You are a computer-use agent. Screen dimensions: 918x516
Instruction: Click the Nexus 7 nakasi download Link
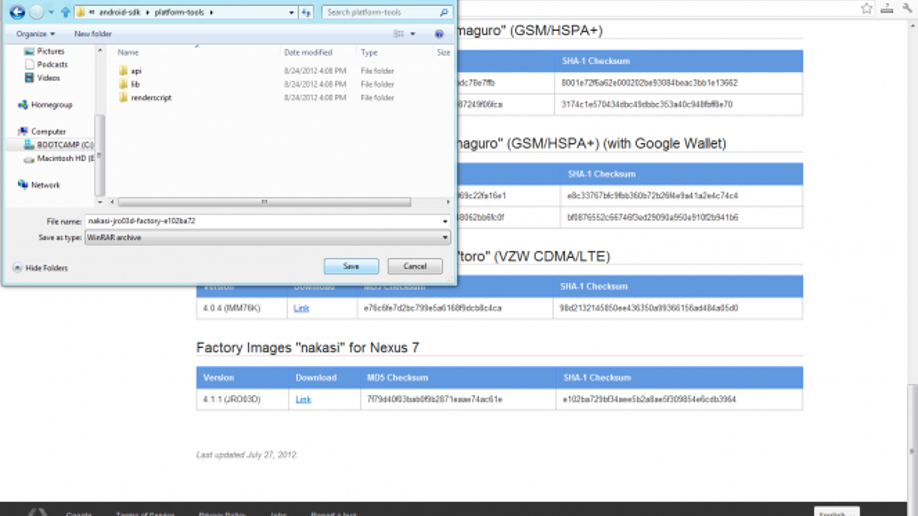[303, 399]
